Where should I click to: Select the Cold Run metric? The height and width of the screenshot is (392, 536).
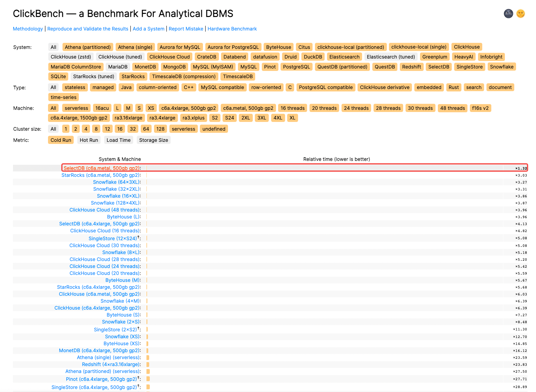61,140
